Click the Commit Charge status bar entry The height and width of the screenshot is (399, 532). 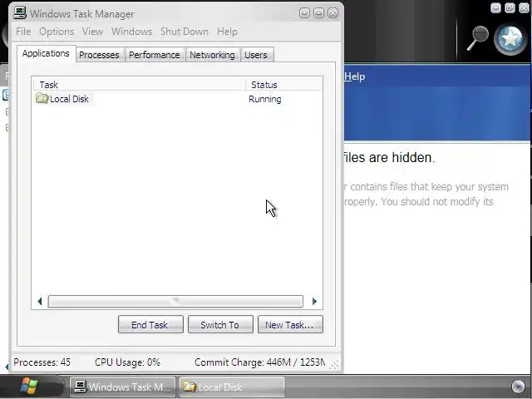[x=259, y=362]
